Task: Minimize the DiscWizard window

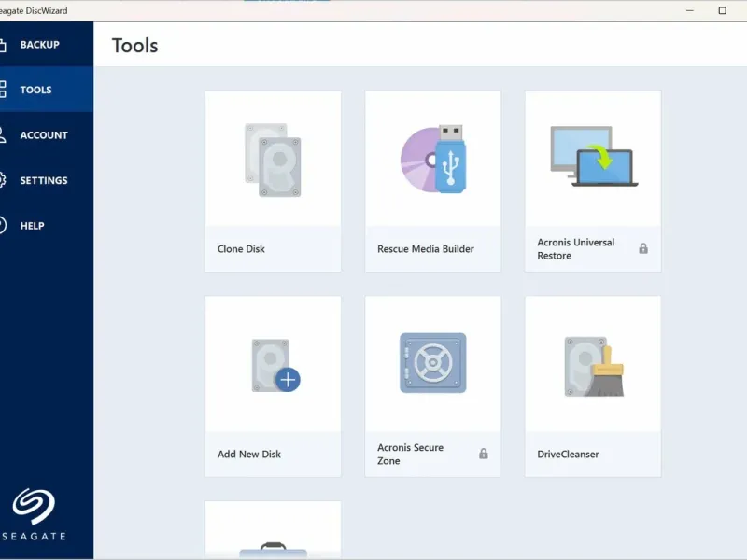Action: point(689,10)
